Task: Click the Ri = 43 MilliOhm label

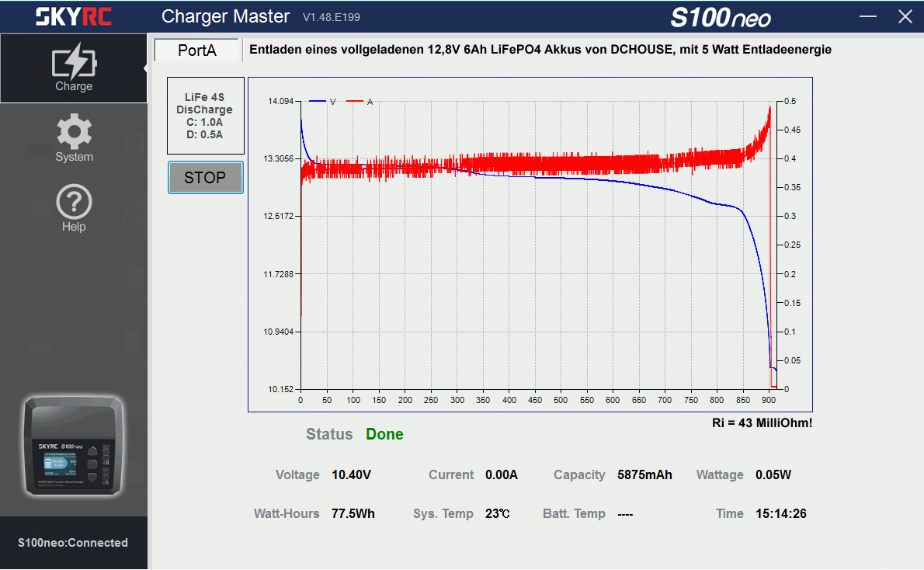Action: pyautogui.click(x=762, y=423)
